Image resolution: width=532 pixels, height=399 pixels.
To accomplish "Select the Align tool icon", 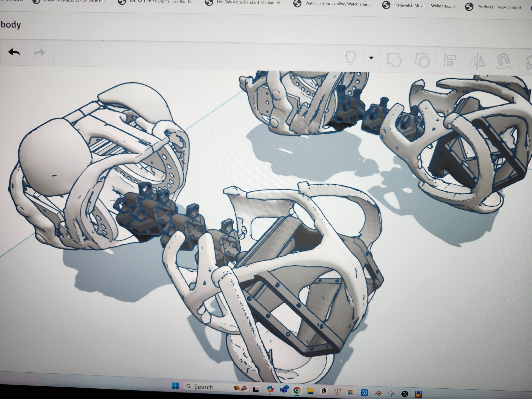I will (x=450, y=61).
